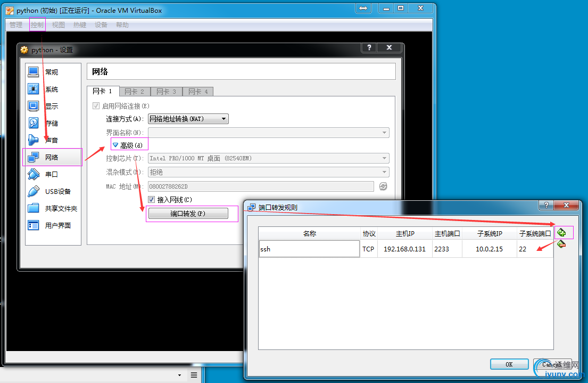Select the 用户界面 (User interface) icon
Screen dimensions: 588x383
click(x=34, y=225)
